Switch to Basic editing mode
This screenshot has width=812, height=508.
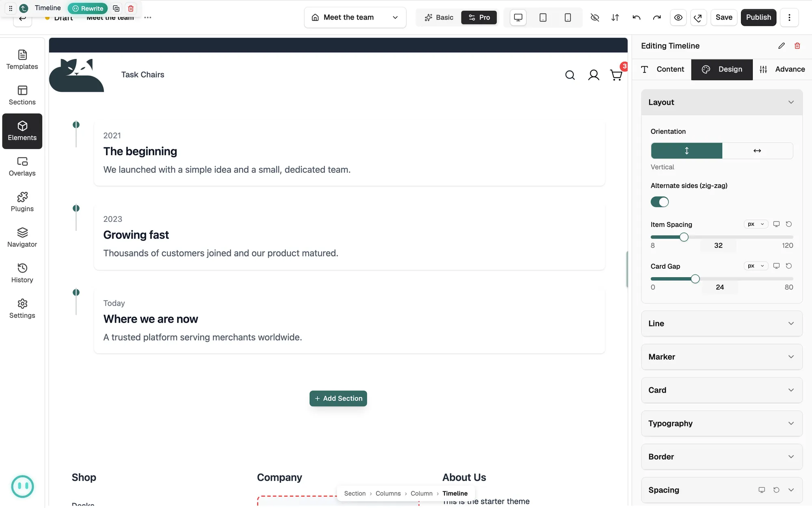pyautogui.click(x=439, y=17)
